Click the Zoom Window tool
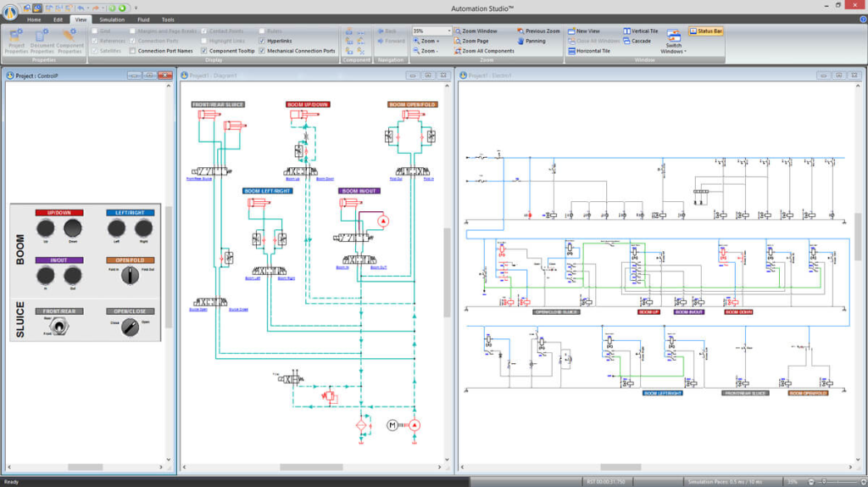Image resolution: width=868 pixels, height=487 pixels. (x=476, y=31)
